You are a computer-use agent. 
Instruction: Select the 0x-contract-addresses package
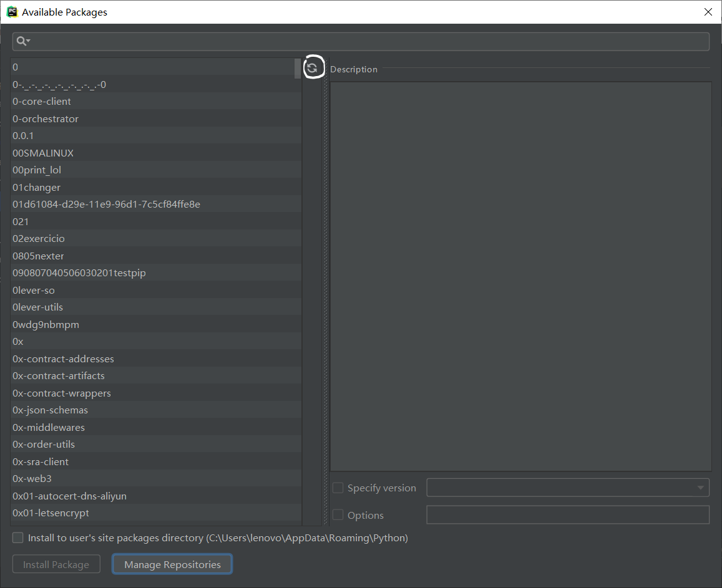156,359
